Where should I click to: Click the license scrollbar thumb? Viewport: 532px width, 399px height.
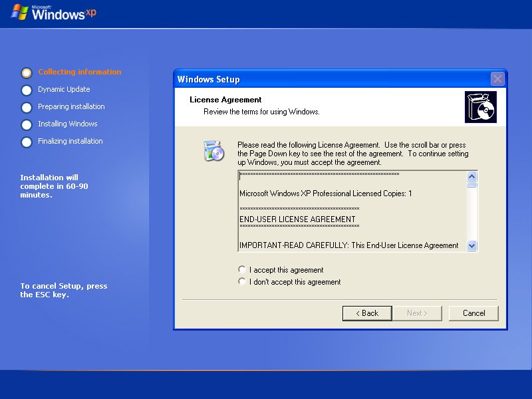click(x=472, y=185)
